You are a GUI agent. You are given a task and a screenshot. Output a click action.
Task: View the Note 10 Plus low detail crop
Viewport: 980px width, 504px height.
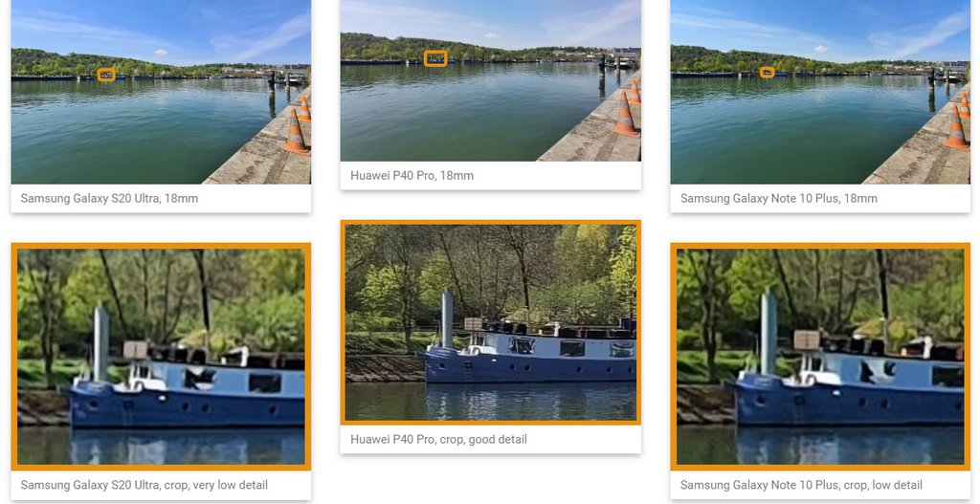click(x=820, y=357)
